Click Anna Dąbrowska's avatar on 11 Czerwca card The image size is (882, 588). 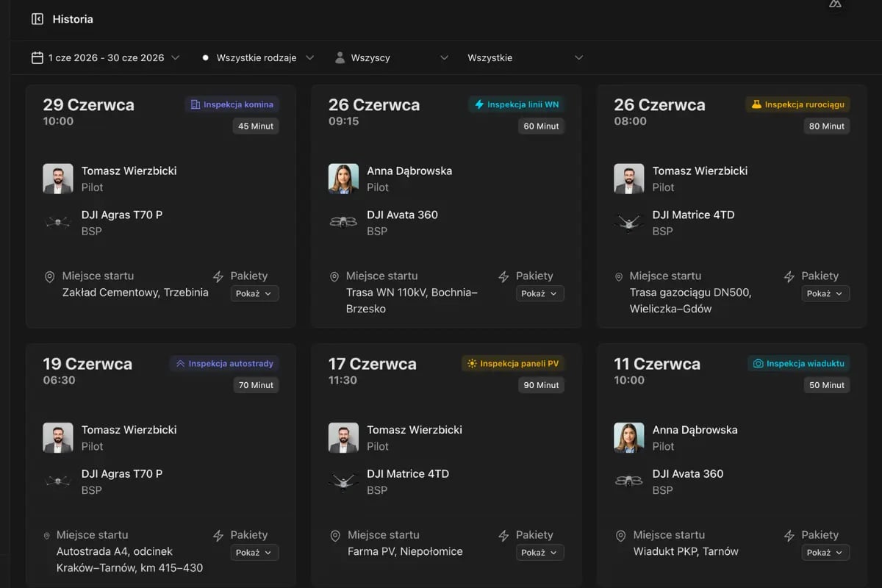tap(629, 437)
